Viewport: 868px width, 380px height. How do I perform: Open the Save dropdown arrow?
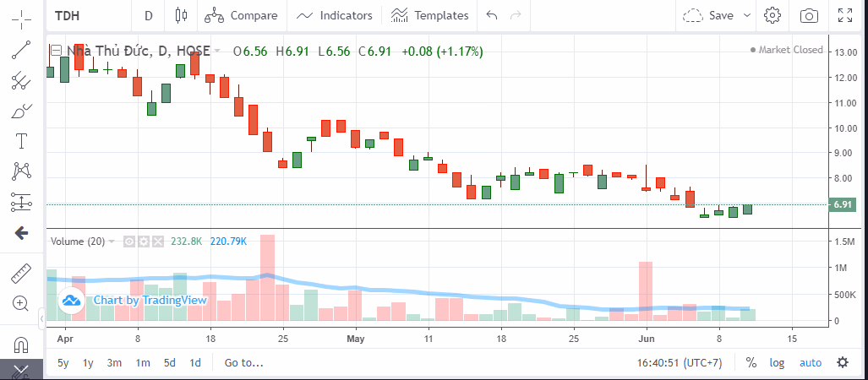pos(746,15)
